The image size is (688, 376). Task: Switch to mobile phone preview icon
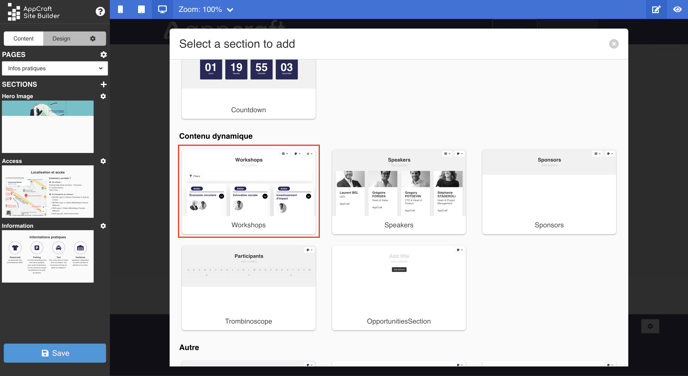pos(121,9)
